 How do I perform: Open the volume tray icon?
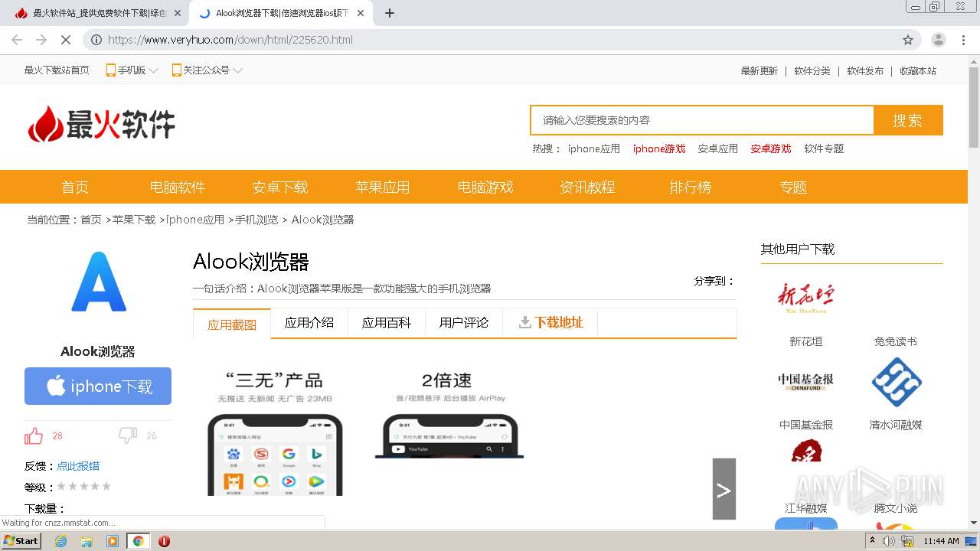(888, 541)
